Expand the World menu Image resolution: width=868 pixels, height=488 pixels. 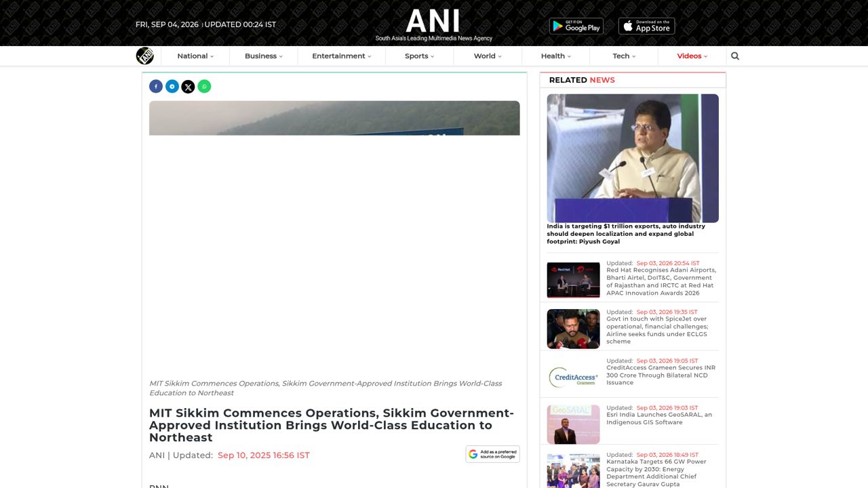click(x=488, y=56)
